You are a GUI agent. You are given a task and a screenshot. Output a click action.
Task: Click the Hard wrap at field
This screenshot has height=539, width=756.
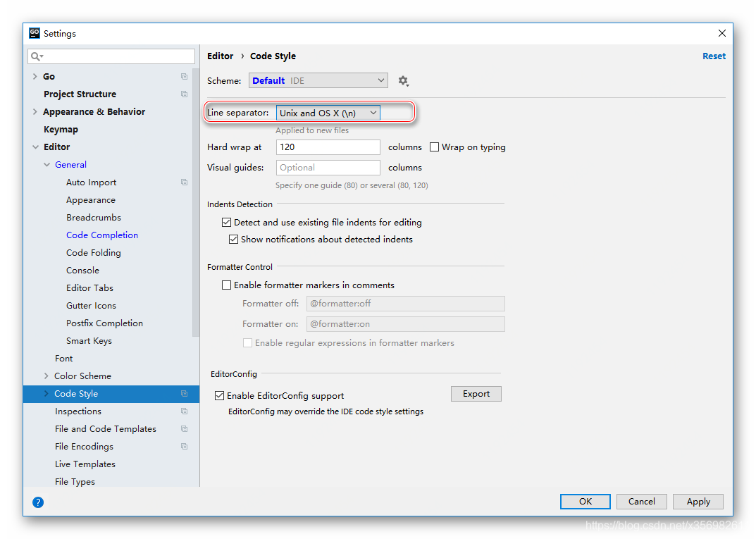pyautogui.click(x=328, y=147)
